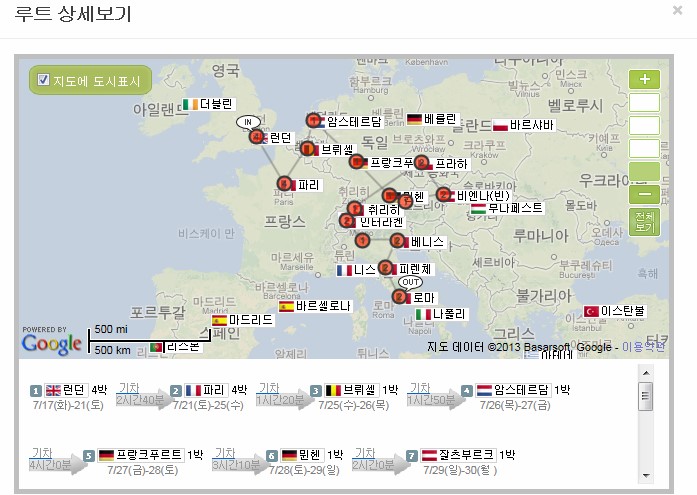The height and width of the screenshot is (495, 697).
Task: Select the Amsterdam route marker
Action: (x=313, y=120)
